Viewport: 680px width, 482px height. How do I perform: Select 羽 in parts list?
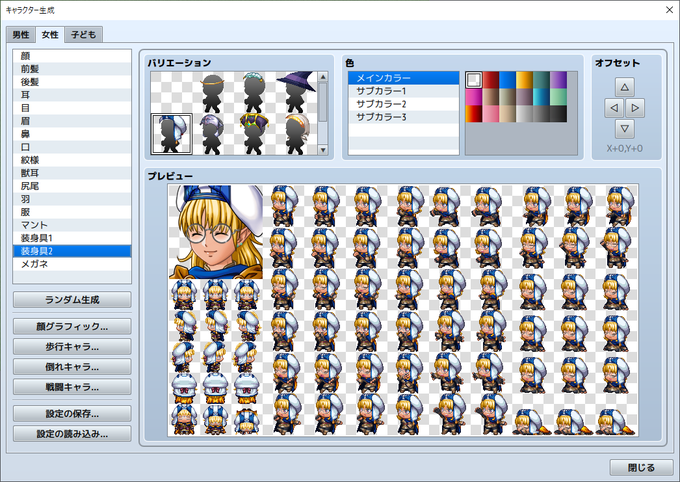(72, 199)
